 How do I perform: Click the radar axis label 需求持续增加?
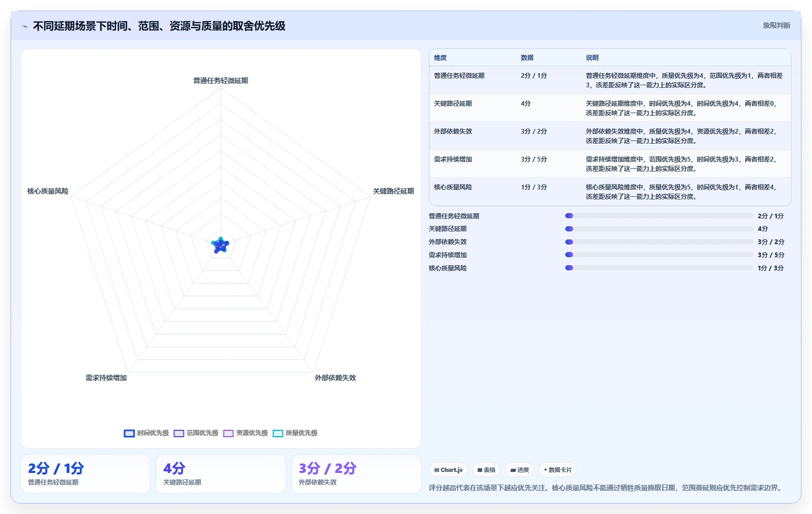(106, 378)
